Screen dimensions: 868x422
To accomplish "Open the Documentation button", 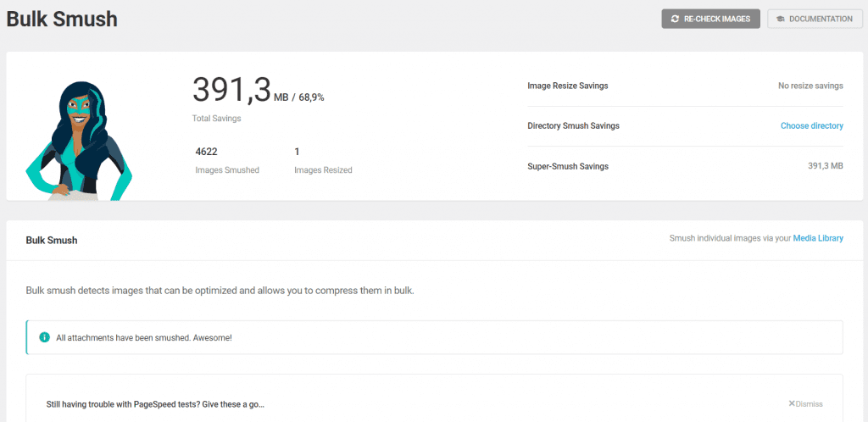I will click(815, 19).
